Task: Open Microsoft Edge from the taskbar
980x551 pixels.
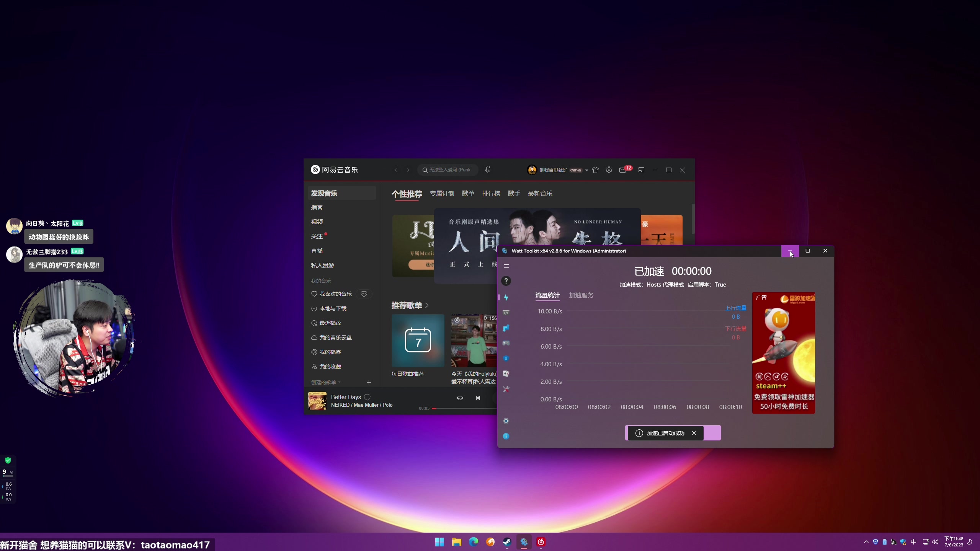Action: coord(474,542)
